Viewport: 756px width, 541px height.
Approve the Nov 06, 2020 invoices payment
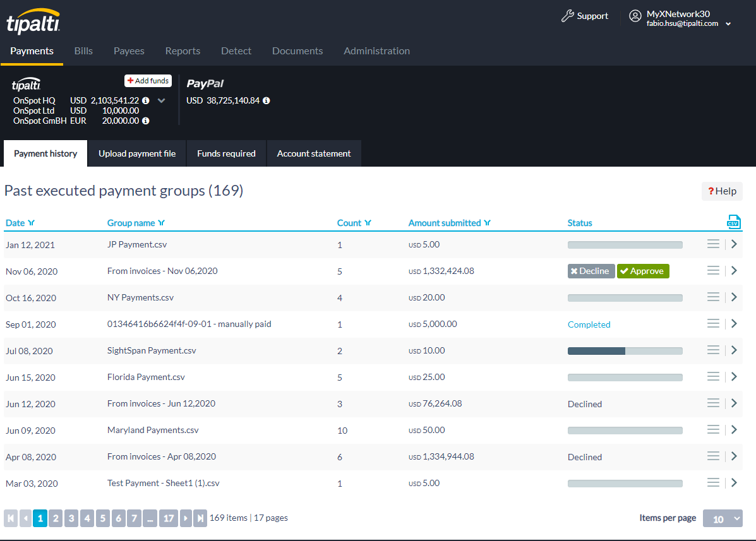[642, 271]
